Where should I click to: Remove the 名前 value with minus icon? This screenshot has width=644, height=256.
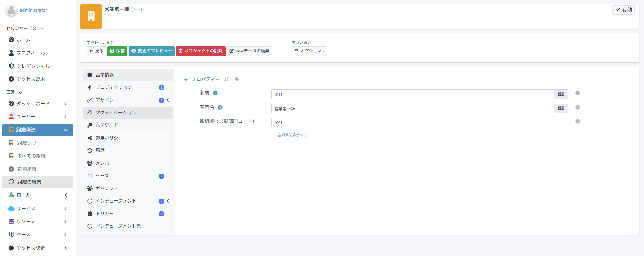click(578, 93)
